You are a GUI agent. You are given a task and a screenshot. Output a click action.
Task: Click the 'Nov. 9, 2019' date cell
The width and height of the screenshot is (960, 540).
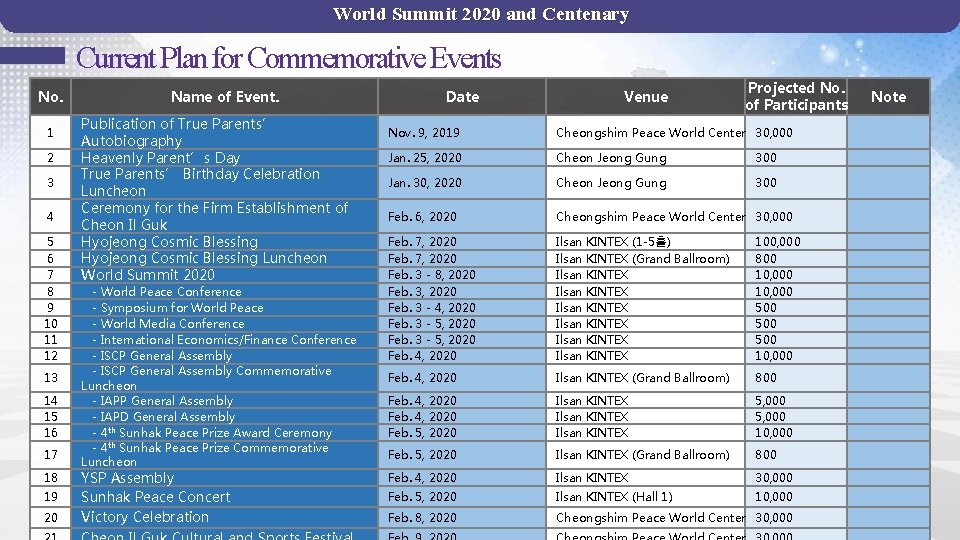[462, 132]
